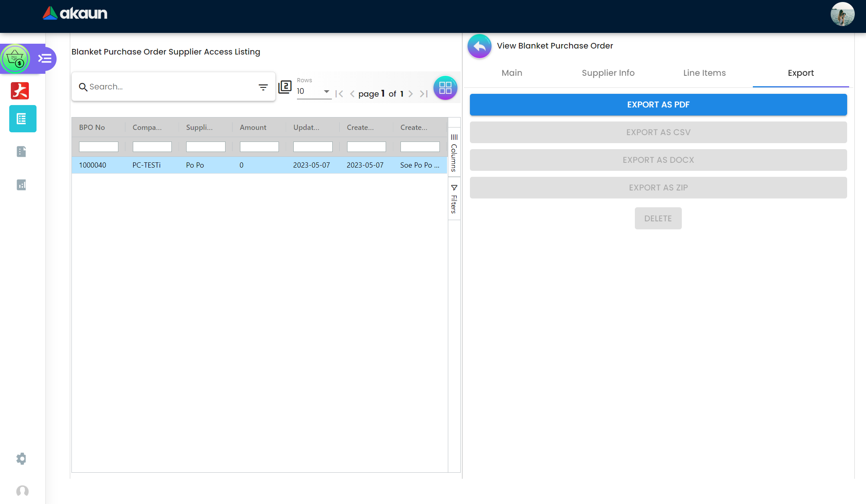
Task: Open the report chart sidebar icon
Action: point(21,185)
